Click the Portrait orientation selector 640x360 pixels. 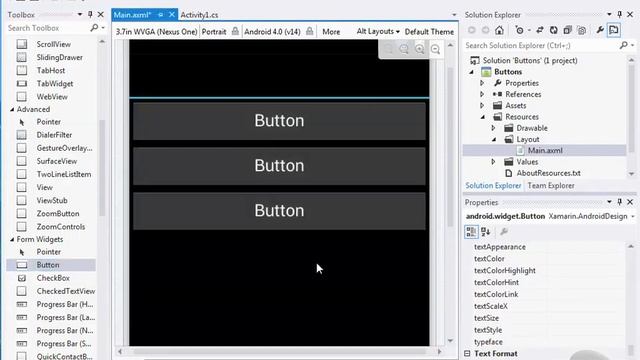click(x=214, y=31)
